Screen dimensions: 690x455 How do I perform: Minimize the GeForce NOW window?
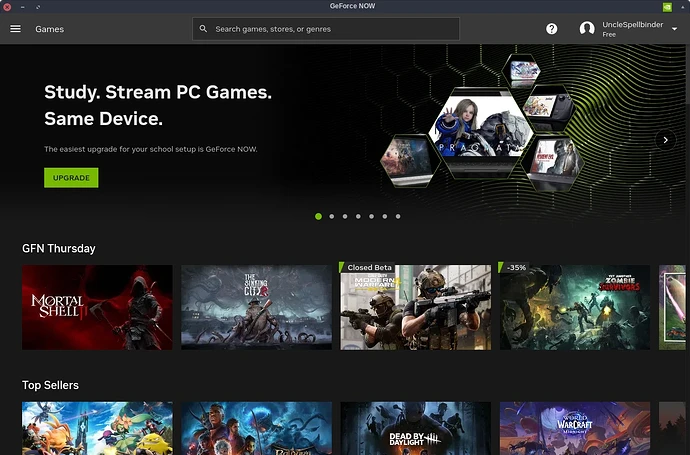[x=22, y=7]
